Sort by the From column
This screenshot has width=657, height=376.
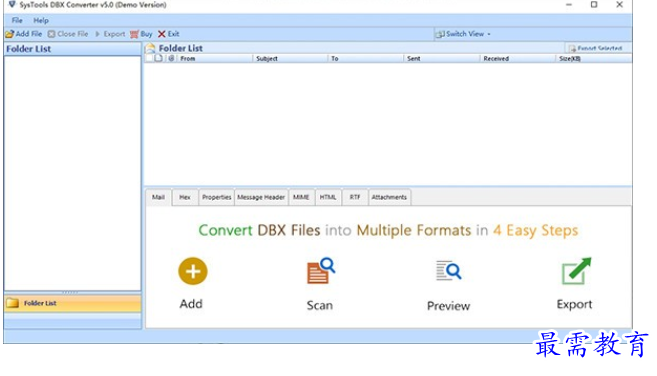(x=215, y=59)
